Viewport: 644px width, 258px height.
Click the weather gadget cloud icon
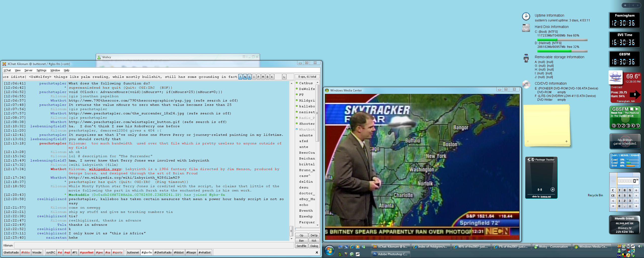[615, 77]
